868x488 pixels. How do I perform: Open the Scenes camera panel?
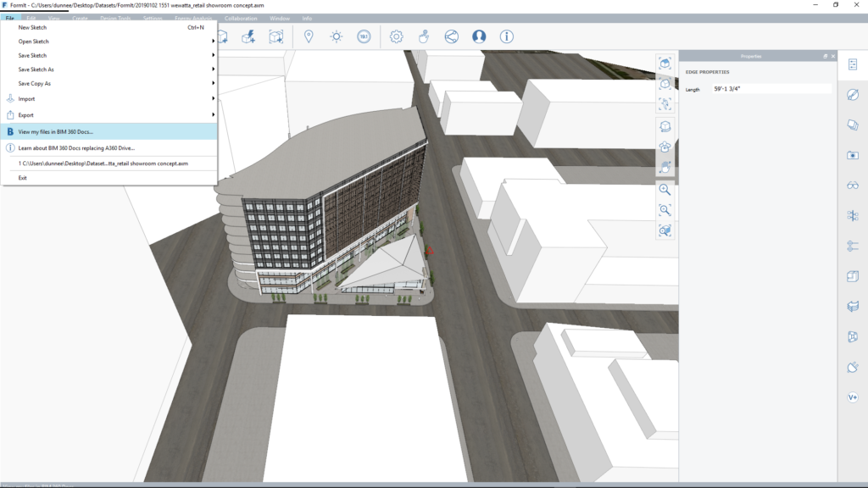pyautogui.click(x=853, y=155)
